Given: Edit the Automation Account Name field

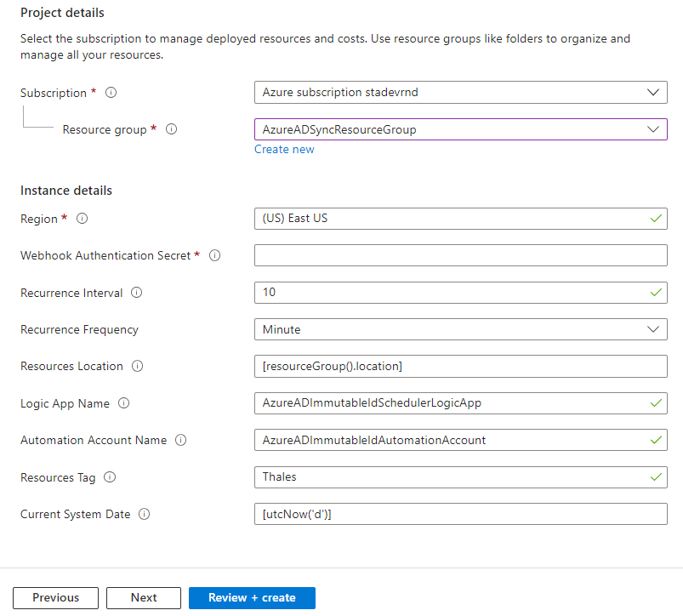Looking at the screenshot, I should (x=461, y=440).
